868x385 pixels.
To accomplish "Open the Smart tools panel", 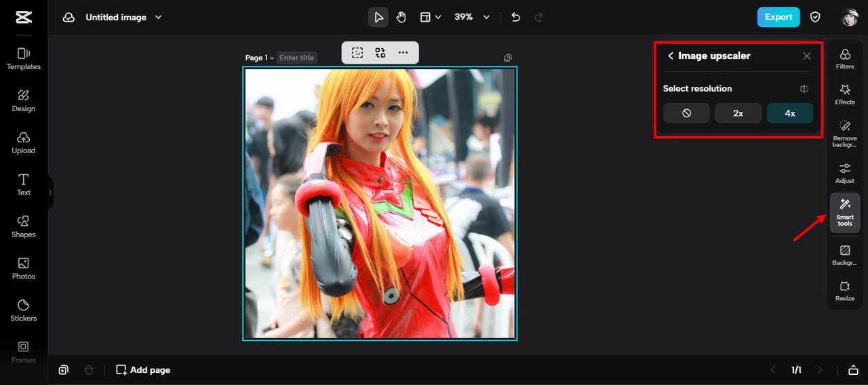I will pos(845,213).
